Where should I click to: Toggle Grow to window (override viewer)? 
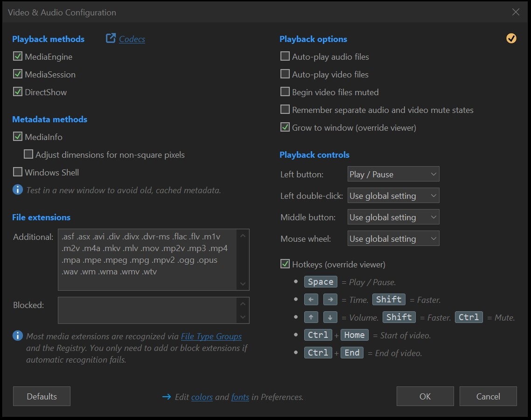point(285,127)
